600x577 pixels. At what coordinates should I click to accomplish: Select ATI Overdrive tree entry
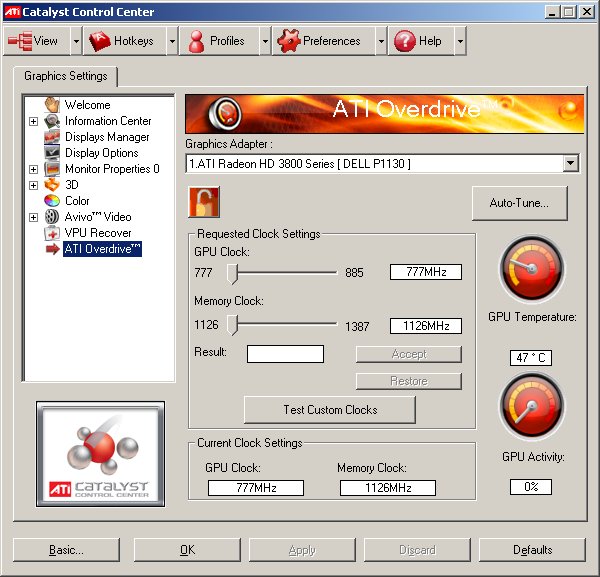point(102,249)
